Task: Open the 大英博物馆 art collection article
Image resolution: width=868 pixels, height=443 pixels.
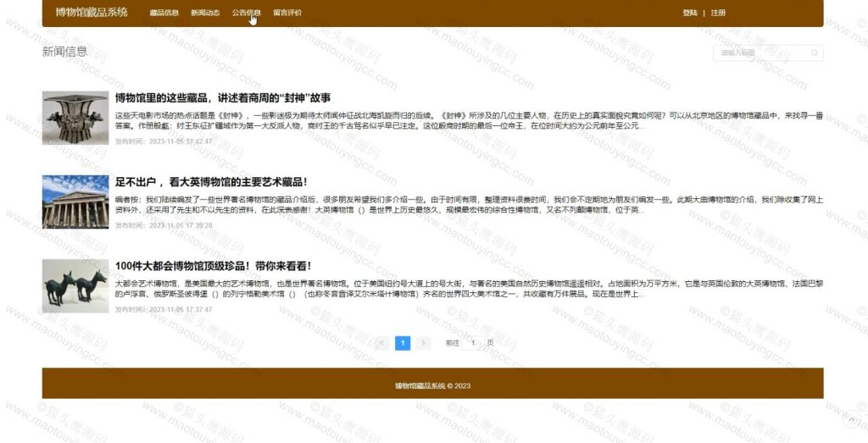Action: pyautogui.click(x=210, y=182)
